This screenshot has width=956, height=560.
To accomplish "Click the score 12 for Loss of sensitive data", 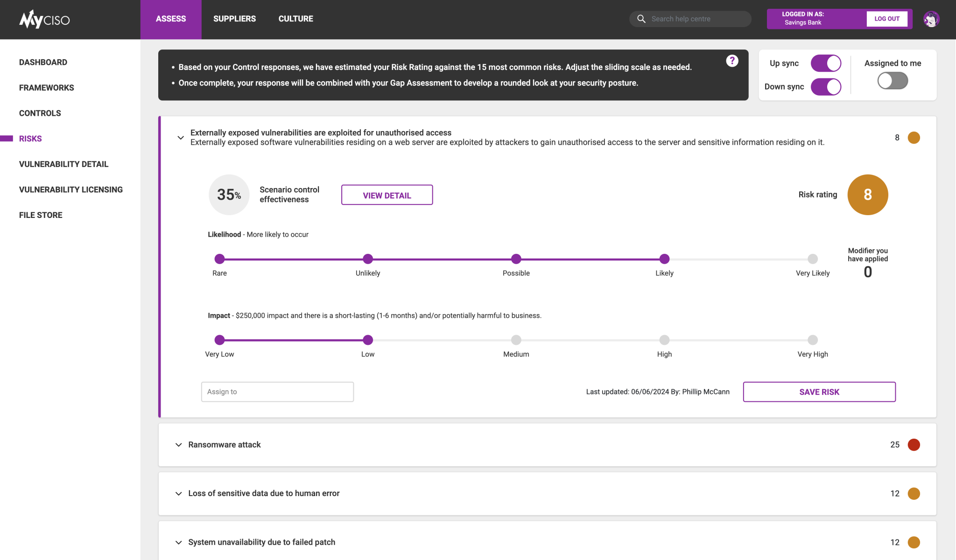I will 894,493.
